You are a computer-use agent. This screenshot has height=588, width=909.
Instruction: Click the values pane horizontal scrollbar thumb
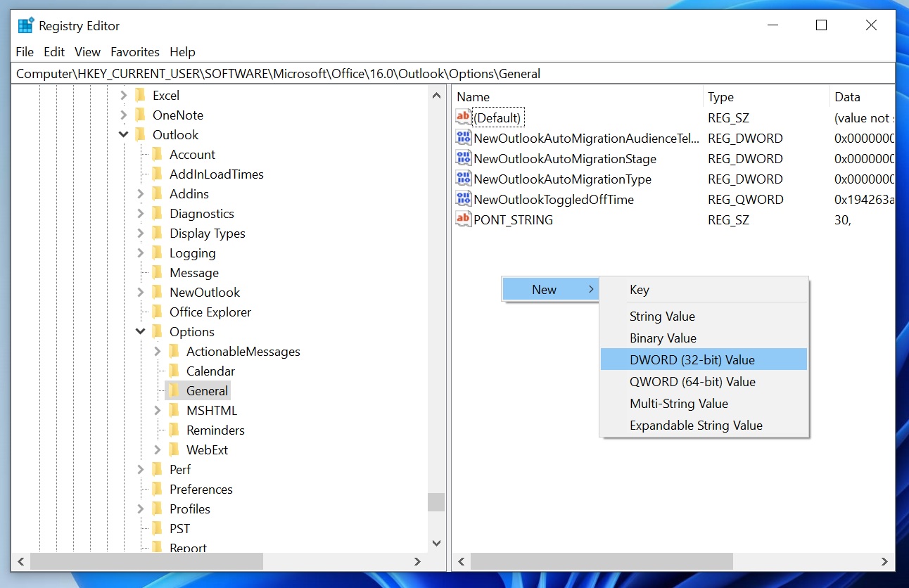[x=602, y=561]
